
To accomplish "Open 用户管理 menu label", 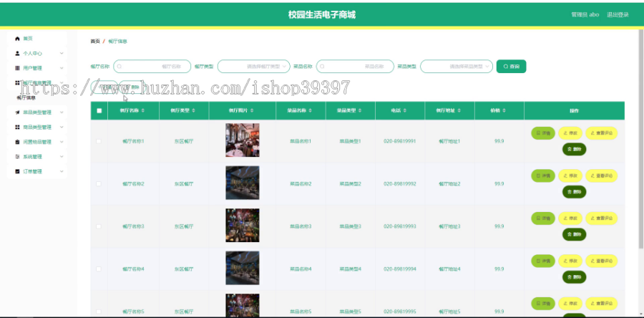I will tap(32, 68).
